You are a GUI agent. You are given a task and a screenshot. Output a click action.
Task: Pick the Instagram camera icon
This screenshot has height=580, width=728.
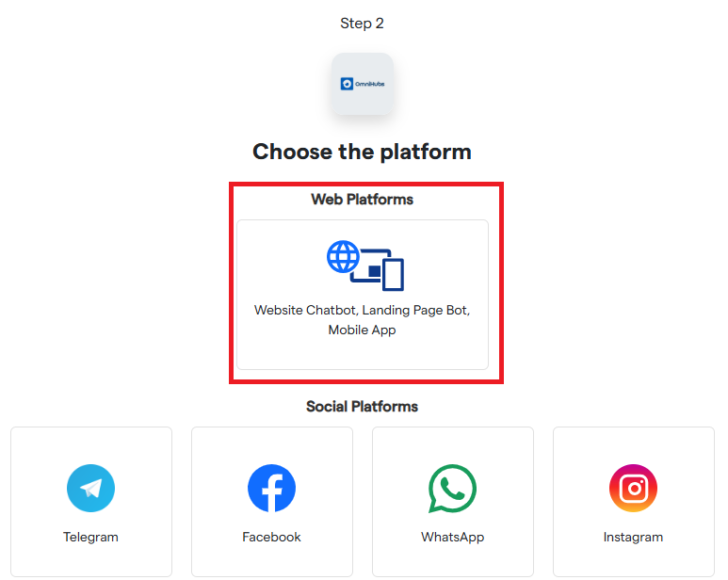point(633,489)
